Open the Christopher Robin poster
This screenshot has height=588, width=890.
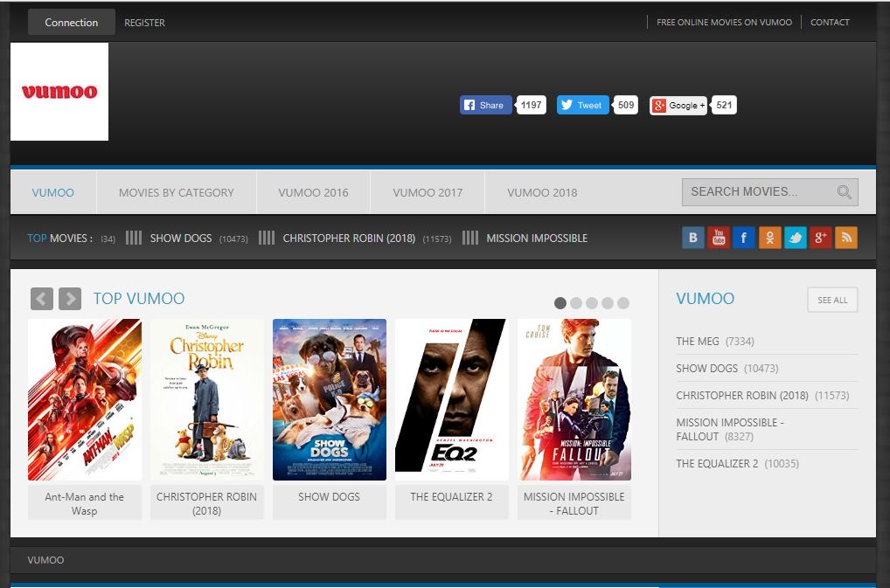207,400
